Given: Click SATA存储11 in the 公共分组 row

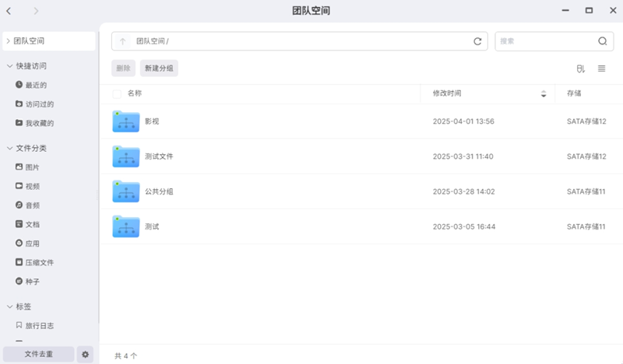Looking at the screenshot, I should pos(586,192).
